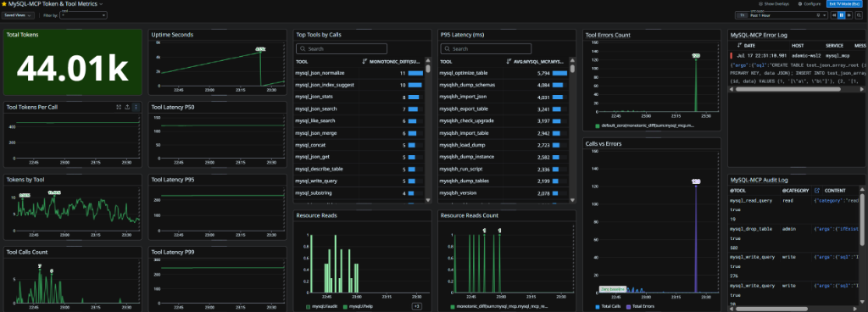868x312 pixels.
Task: Open mysql_read_query audit log row
Action: pyautogui.click(x=794, y=209)
